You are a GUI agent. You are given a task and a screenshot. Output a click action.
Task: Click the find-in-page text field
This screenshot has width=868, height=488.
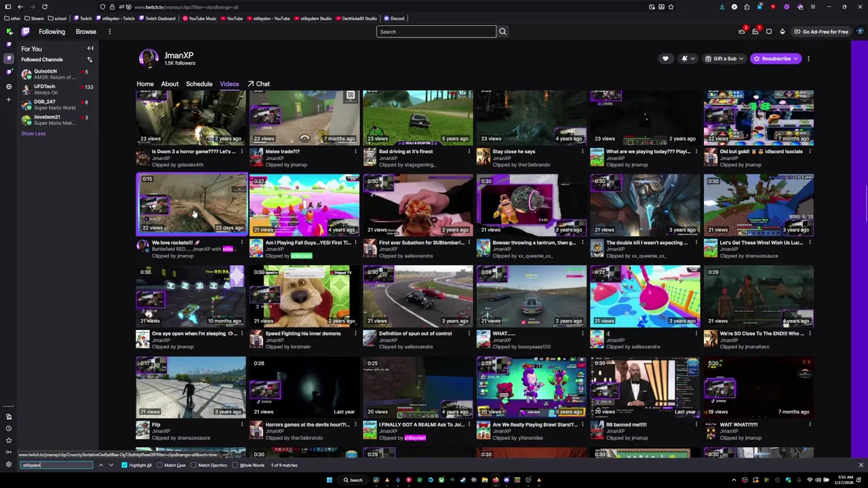pyautogui.click(x=57, y=465)
